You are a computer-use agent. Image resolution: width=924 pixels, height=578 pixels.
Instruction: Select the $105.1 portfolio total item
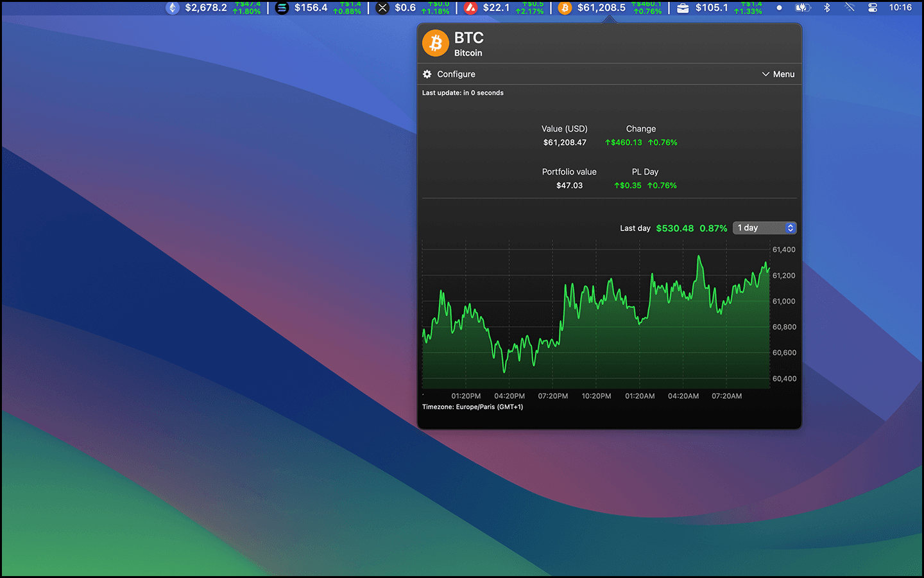click(x=712, y=8)
